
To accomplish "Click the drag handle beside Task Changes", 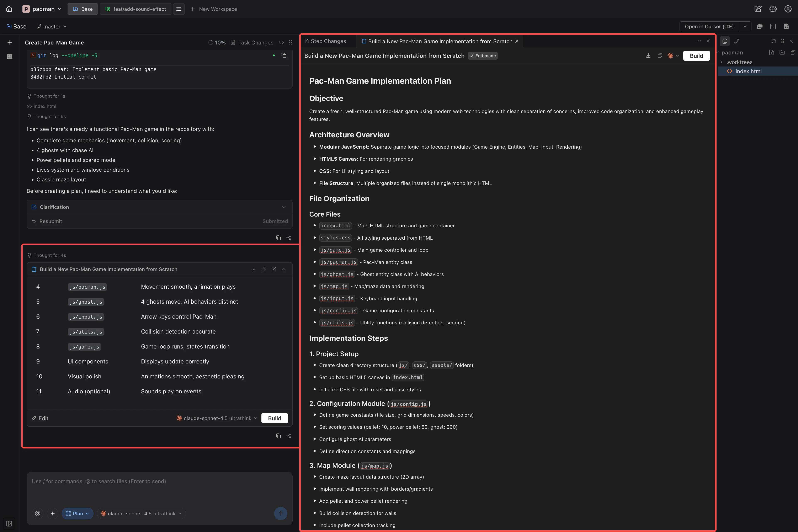I will click(291, 42).
